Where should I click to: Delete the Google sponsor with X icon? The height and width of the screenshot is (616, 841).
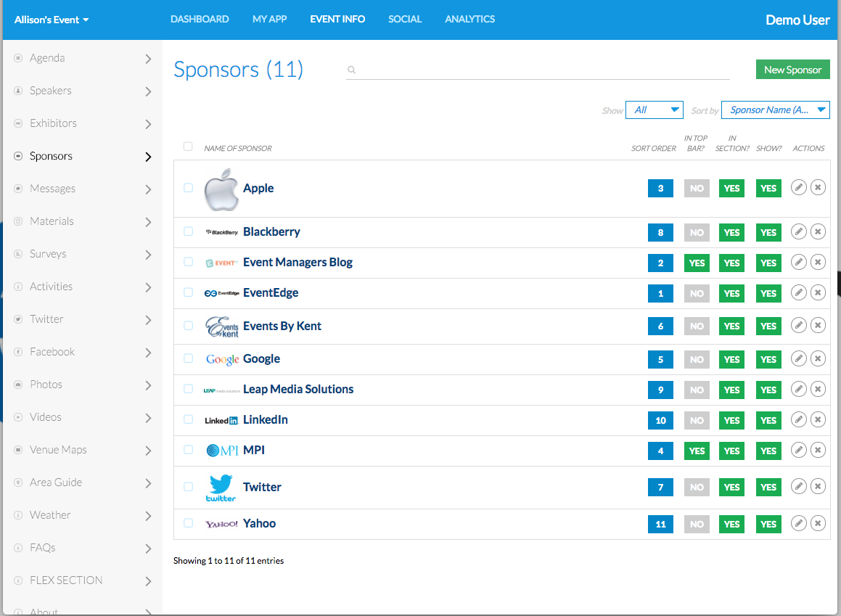tap(818, 358)
